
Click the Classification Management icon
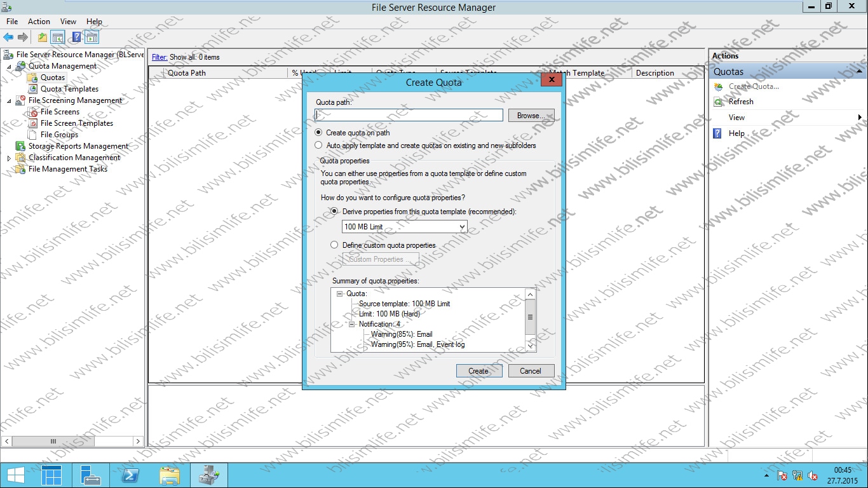click(21, 158)
